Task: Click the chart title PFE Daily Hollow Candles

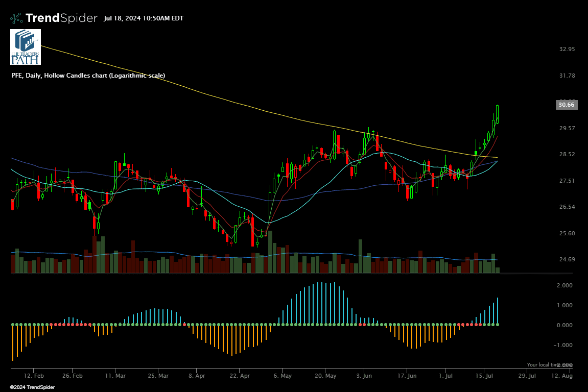Action: pyautogui.click(x=88, y=76)
